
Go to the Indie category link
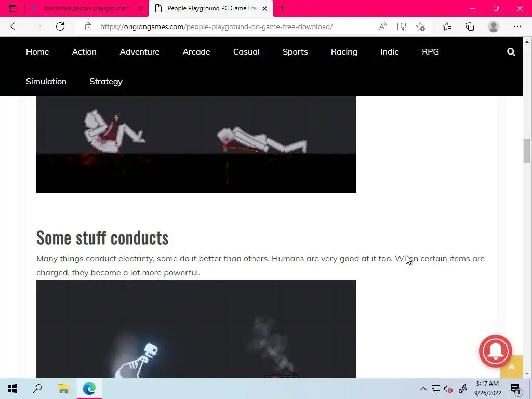390,51
